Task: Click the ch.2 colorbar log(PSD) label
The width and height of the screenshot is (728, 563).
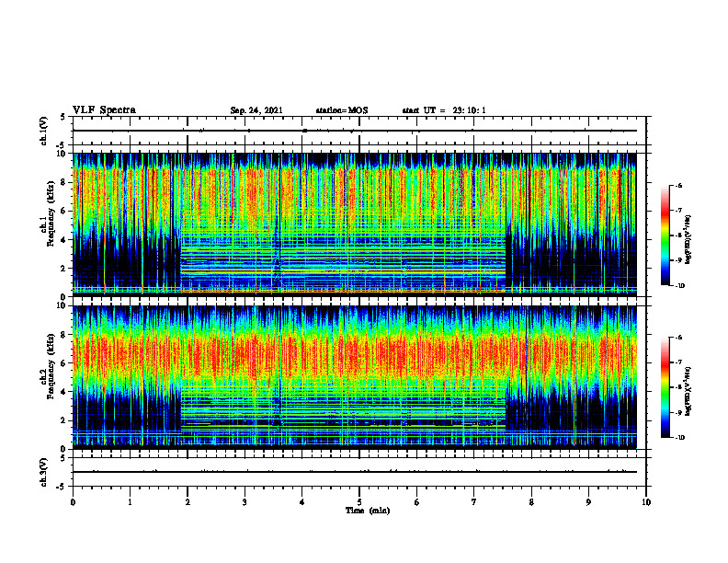Action: click(688, 392)
